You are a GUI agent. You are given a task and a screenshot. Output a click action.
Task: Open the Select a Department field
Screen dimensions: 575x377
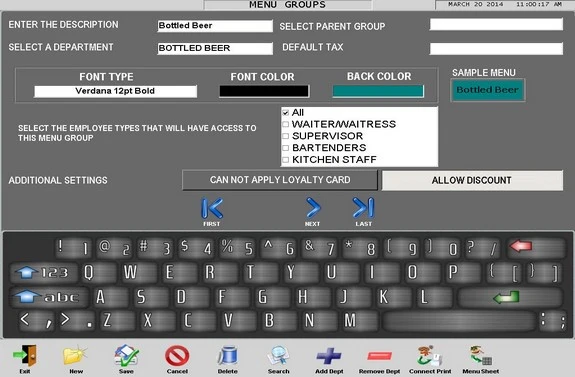tap(215, 48)
